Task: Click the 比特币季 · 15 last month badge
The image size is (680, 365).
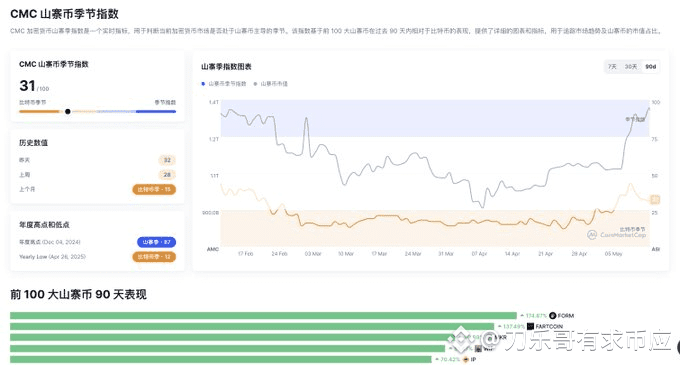Action: (154, 189)
